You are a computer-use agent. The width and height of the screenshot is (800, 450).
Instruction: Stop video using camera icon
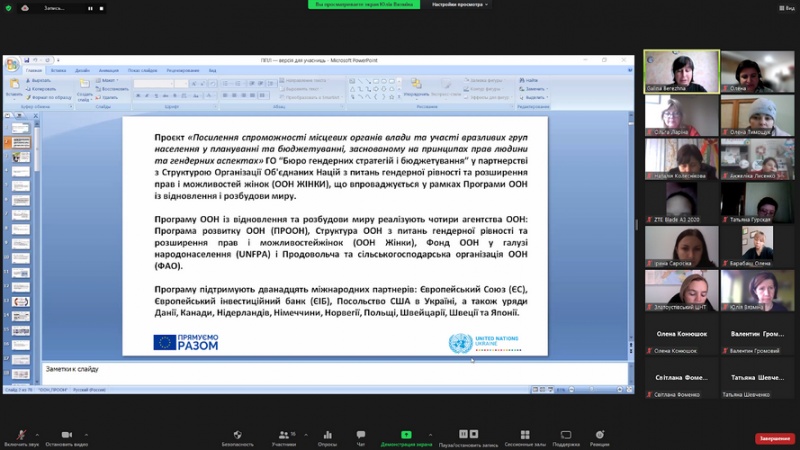point(67,435)
